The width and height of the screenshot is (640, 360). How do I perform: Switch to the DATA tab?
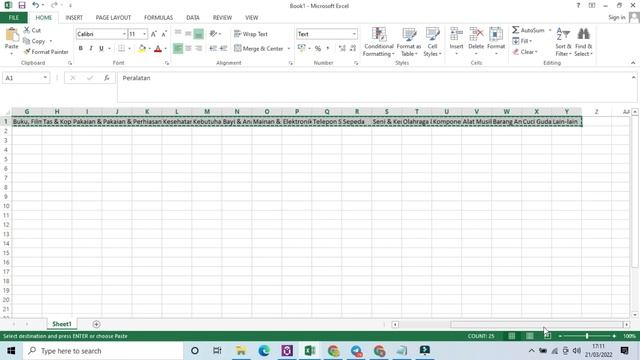(x=193, y=18)
